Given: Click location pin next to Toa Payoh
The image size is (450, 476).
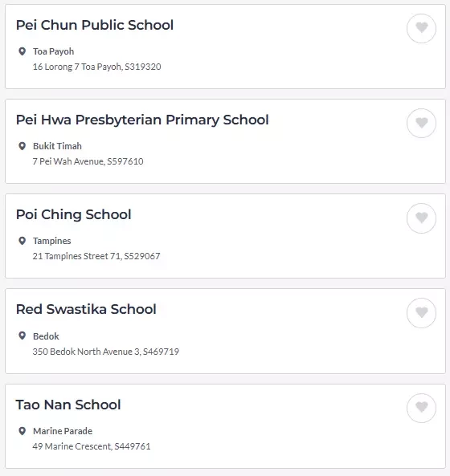Looking at the screenshot, I should [22, 51].
